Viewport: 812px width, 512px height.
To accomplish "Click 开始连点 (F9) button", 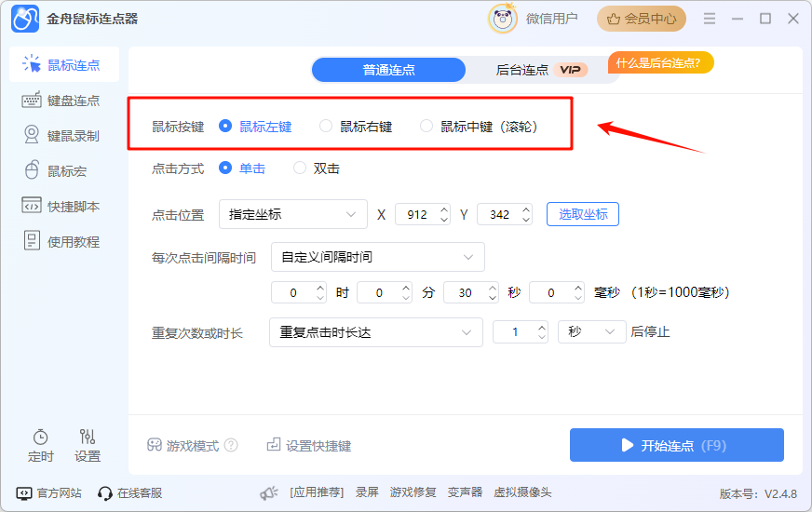I will (677, 445).
